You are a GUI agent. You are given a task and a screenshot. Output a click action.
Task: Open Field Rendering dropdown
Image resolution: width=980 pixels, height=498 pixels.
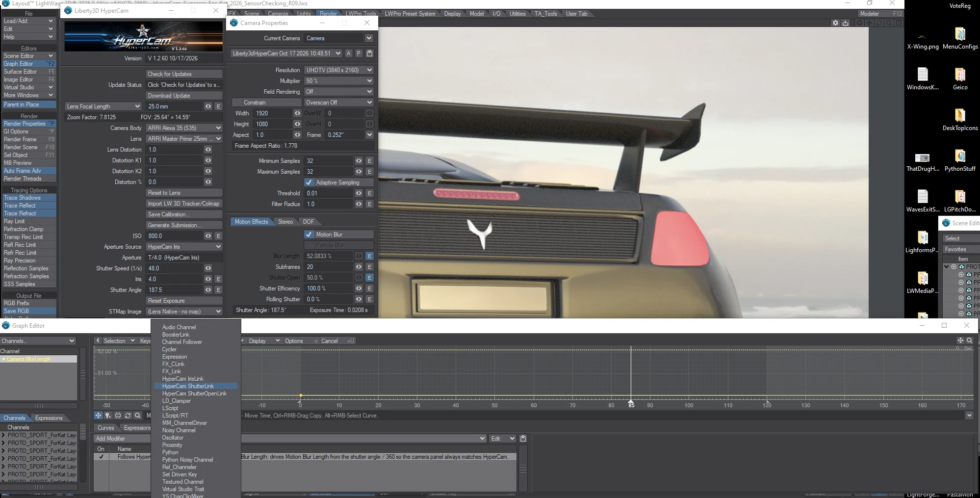tap(338, 92)
